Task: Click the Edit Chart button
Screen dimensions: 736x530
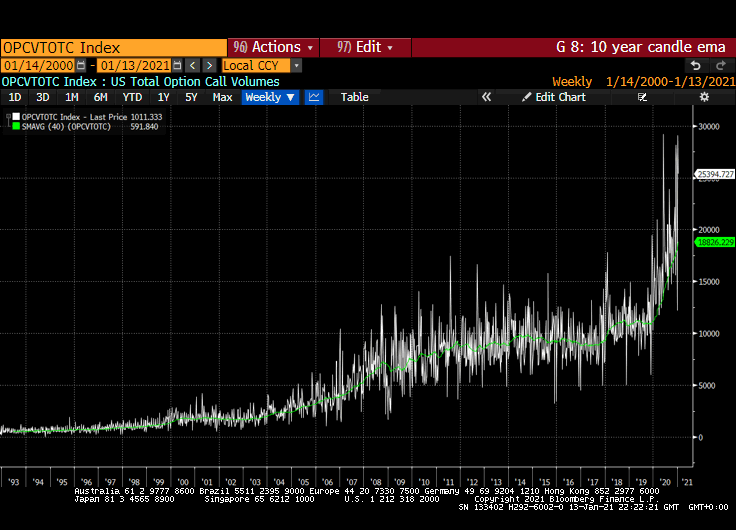Action: [x=554, y=97]
